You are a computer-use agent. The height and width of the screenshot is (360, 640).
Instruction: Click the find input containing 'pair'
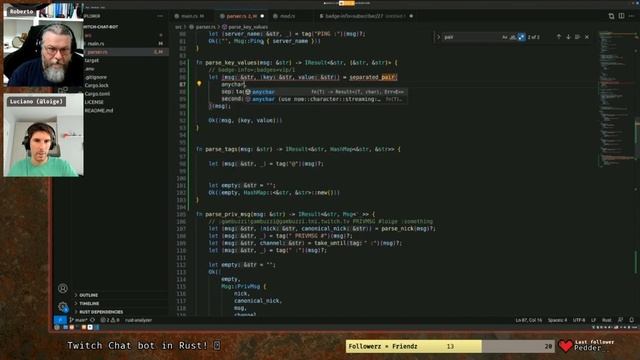[471, 37]
